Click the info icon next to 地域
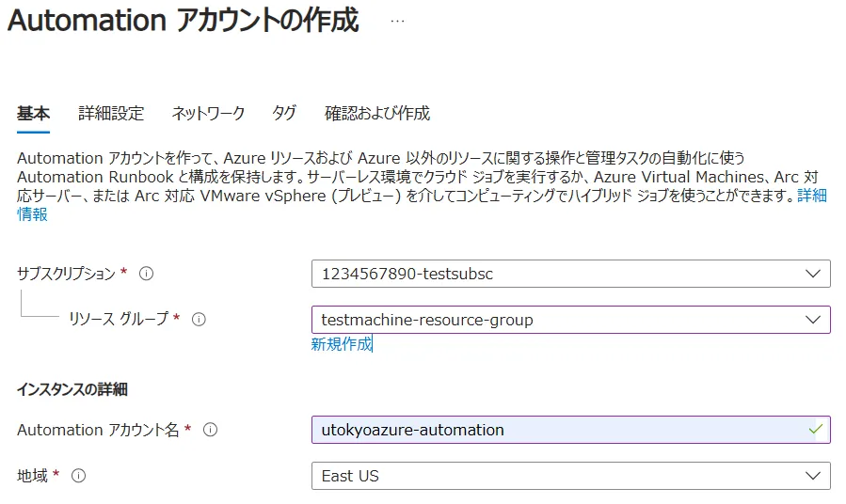846x504 pixels. [79, 476]
